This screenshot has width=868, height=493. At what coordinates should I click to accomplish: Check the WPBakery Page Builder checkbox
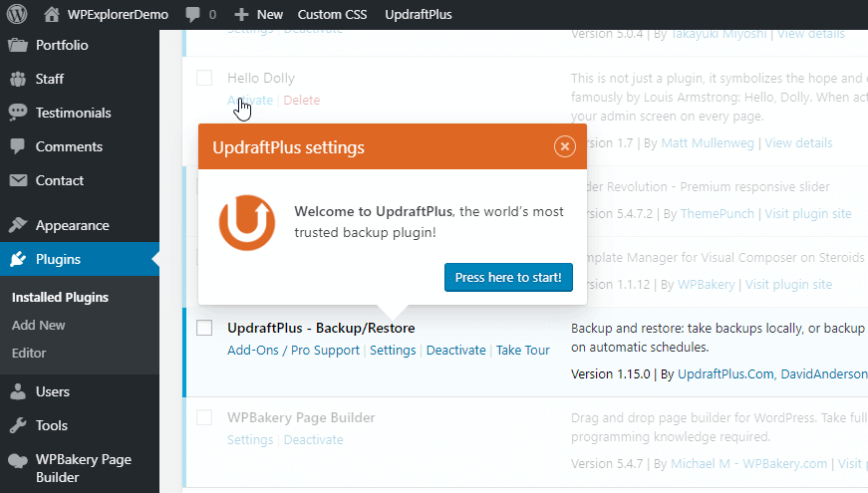tap(204, 418)
